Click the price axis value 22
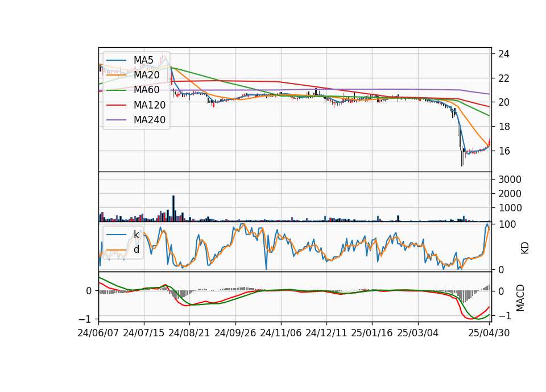This screenshot has width=546, height=392. pyautogui.click(x=504, y=78)
